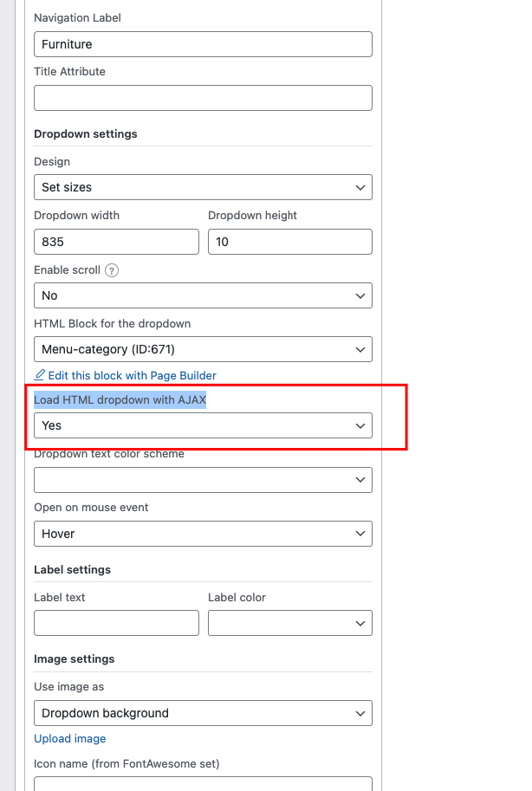The width and height of the screenshot is (532, 791).
Task: Click the Dropdown width field showing 835
Action: click(x=117, y=242)
